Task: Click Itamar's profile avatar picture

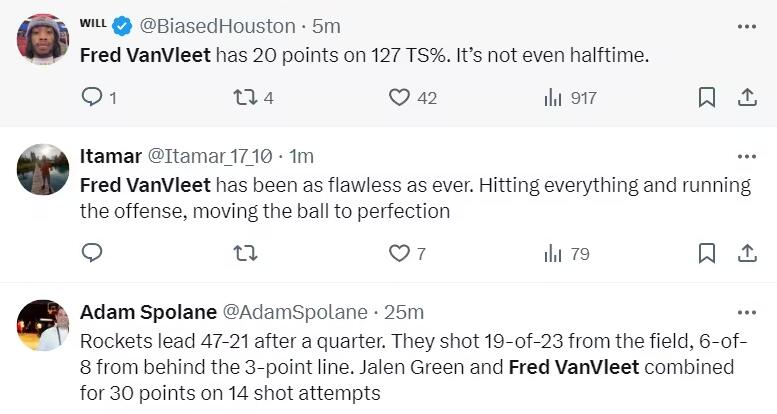Action: point(43,169)
